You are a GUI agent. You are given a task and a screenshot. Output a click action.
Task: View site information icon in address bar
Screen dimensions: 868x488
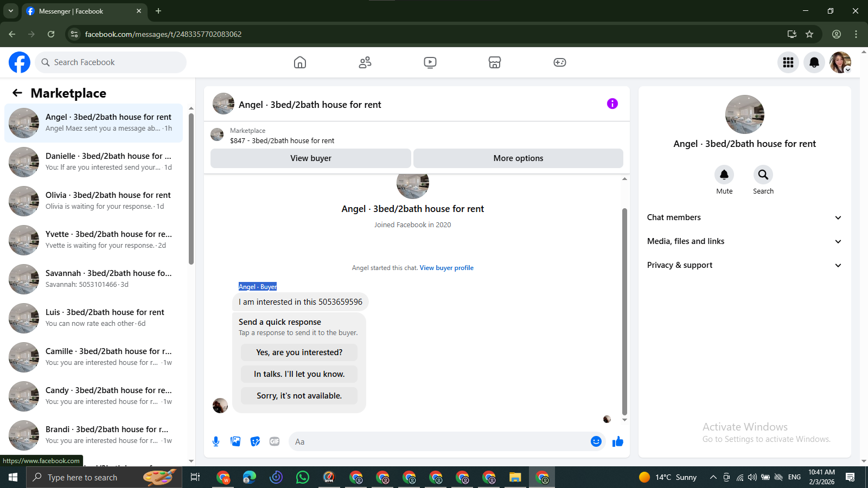click(x=74, y=34)
